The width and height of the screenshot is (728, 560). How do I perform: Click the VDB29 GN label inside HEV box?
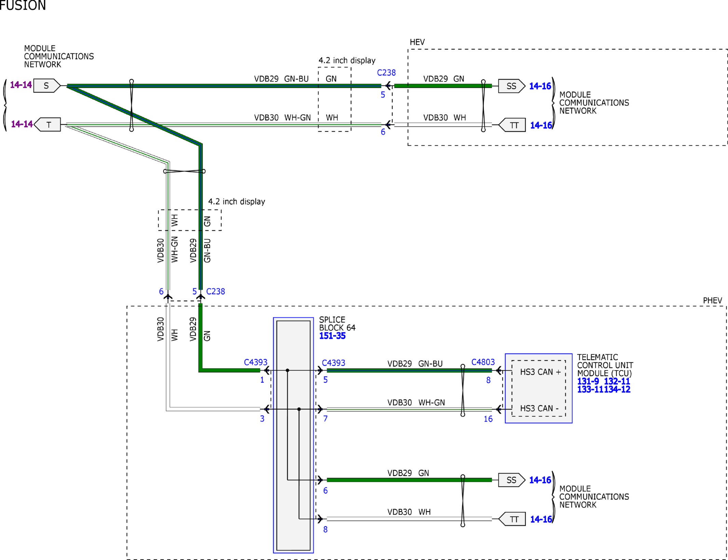click(x=444, y=79)
